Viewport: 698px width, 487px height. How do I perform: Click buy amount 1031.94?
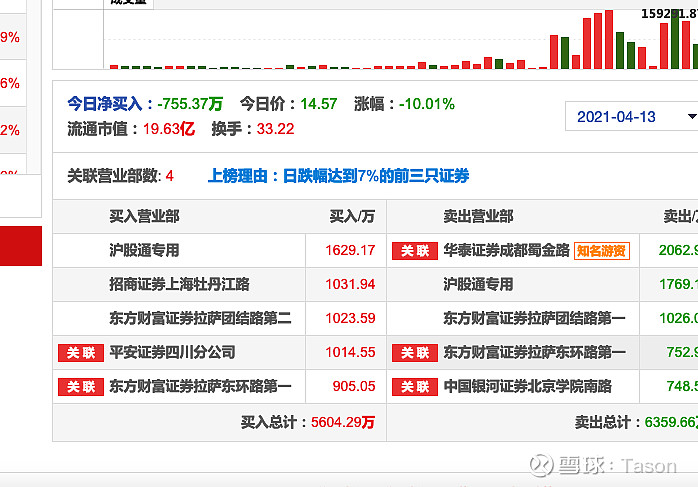(350, 284)
